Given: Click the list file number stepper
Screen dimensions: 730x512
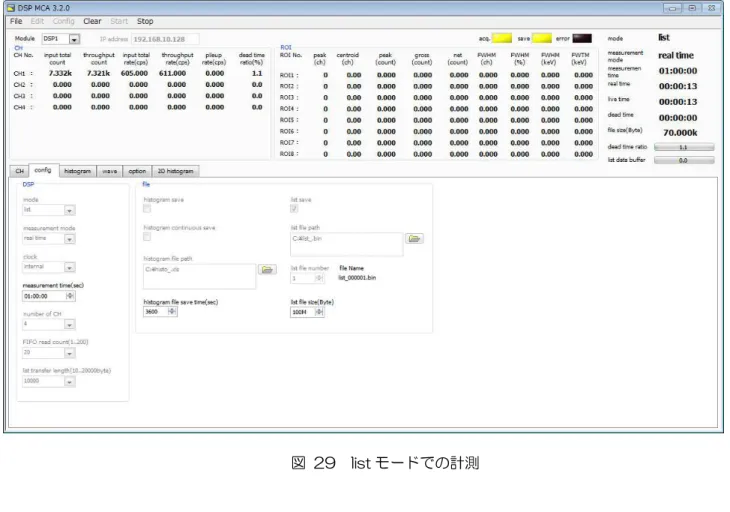Looking at the screenshot, I should 319,278.
